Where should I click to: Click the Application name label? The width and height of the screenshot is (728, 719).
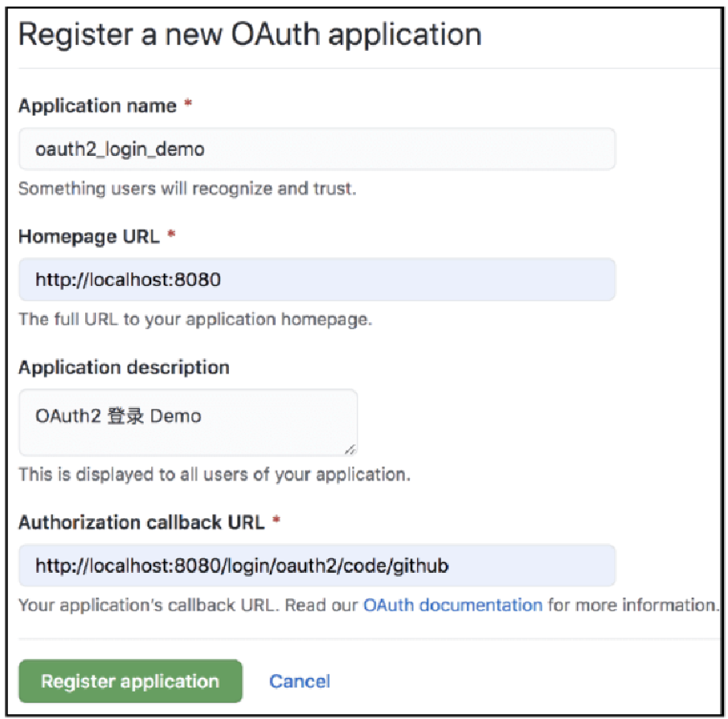tap(97, 106)
